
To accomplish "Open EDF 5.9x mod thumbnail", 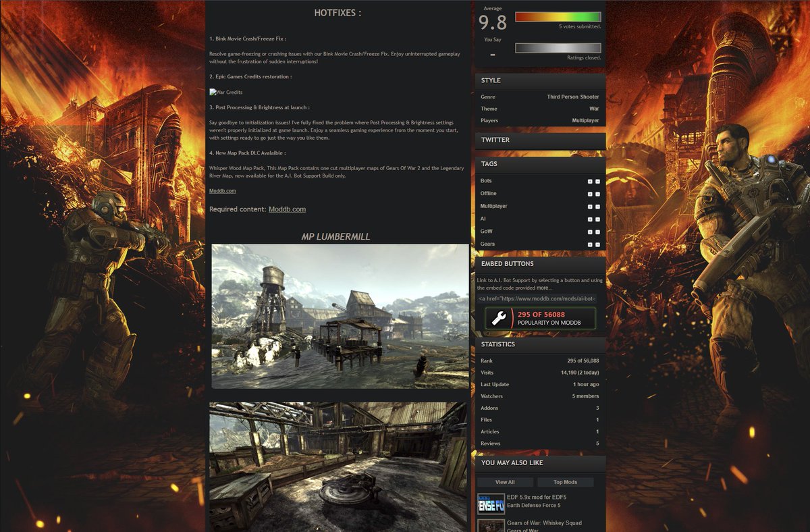I will pos(491,504).
